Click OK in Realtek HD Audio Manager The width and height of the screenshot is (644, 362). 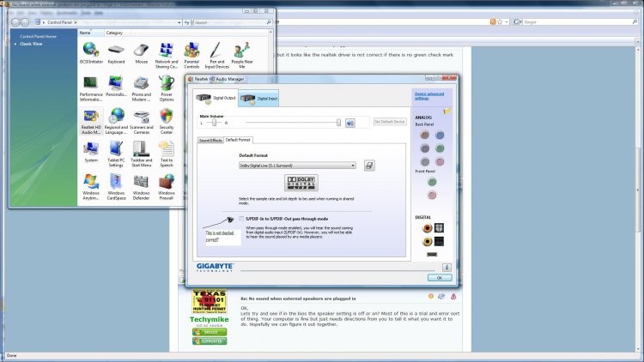(440, 278)
